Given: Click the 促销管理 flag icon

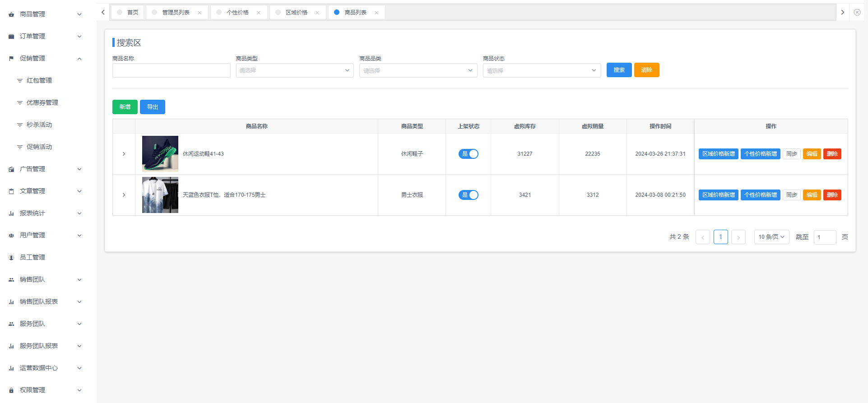Looking at the screenshot, I should [x=11, y=59].
